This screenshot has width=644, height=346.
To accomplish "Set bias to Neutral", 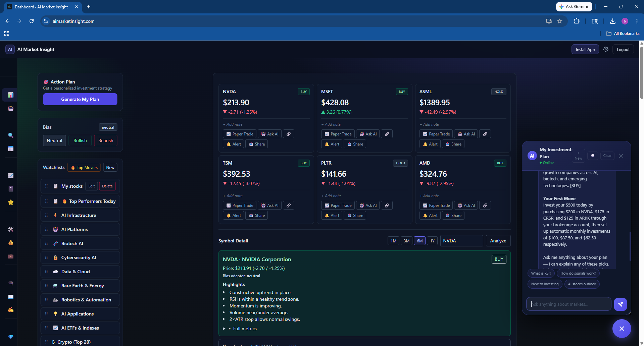I will pos(54,140).
